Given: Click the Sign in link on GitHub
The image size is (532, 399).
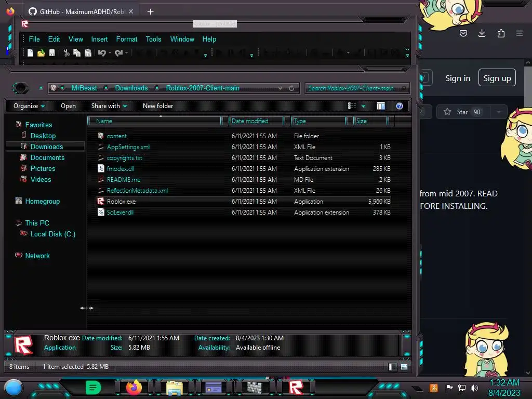Looking at the screenshot, I should click(x=458, y=78).
